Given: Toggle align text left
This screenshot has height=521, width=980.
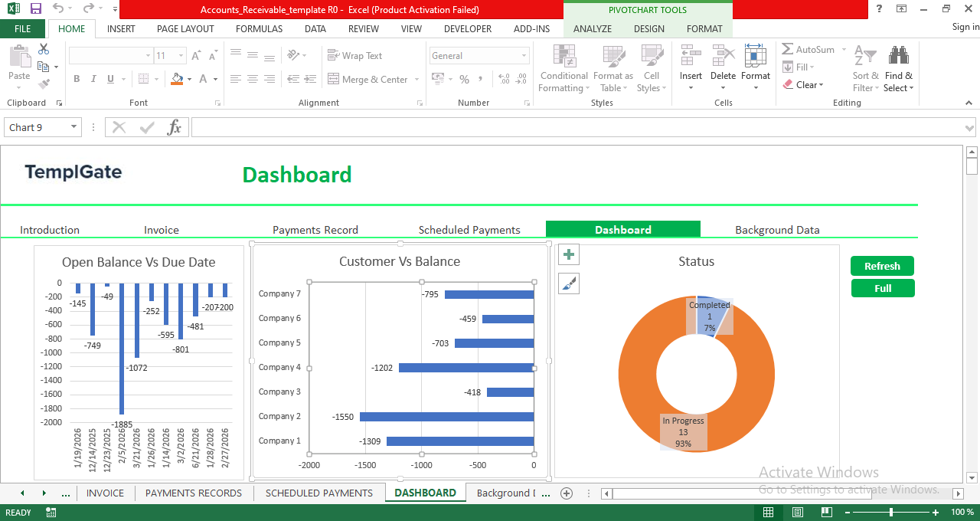Looking at the screenshot, I should [236, 79].
